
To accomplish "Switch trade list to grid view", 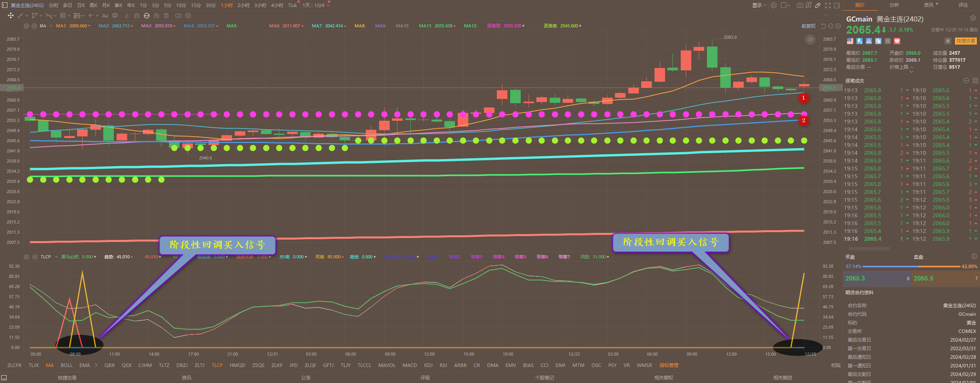I will [975, 81].
